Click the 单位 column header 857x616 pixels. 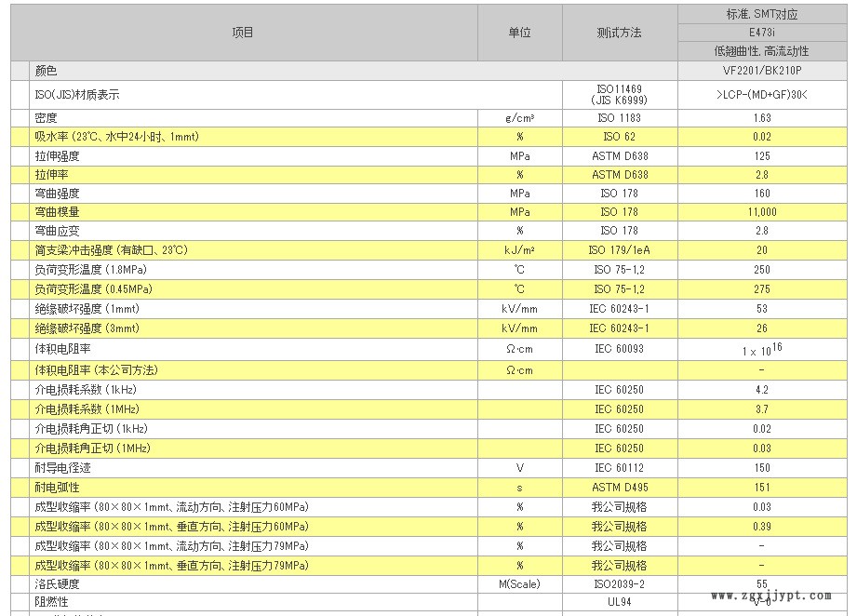(x=519, y=33)
